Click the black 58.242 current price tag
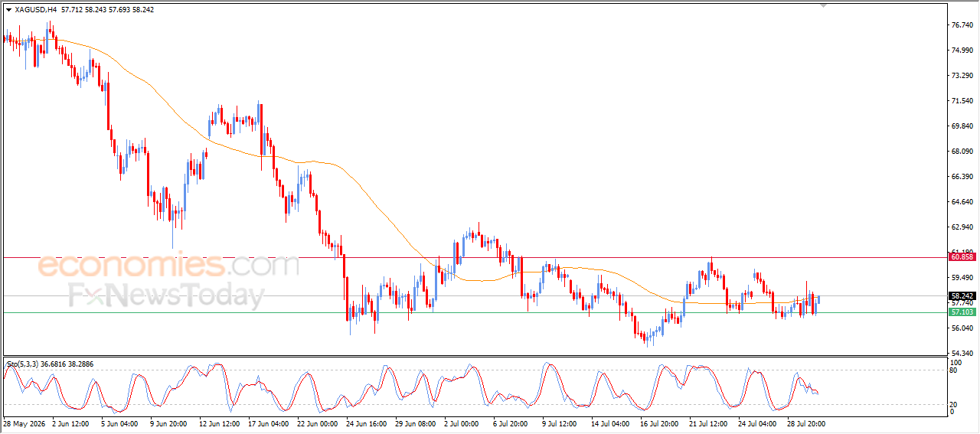Image resolution: width=980 pixels, height=434 pixels. pyautogui.click(x=962, y=295)
